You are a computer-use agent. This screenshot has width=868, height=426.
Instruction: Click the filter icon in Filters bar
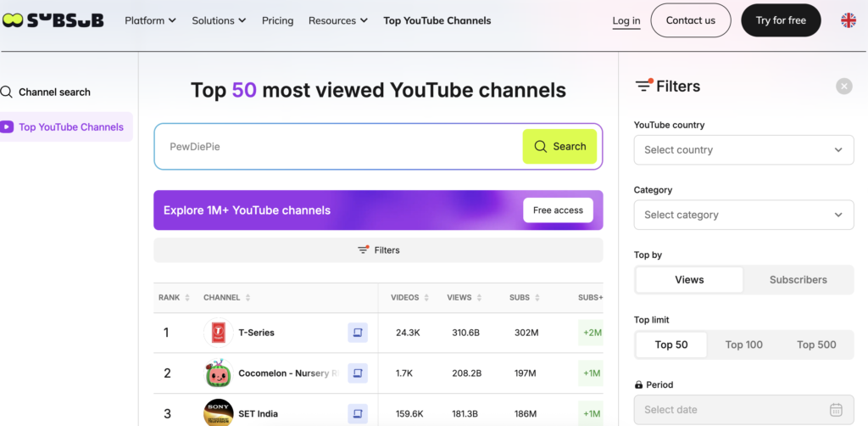(x=363, y=249)
